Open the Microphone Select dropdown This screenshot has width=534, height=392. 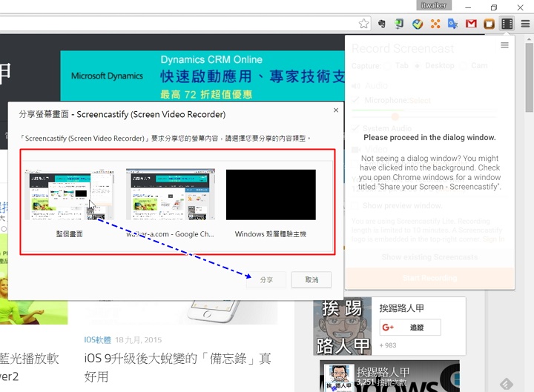[420, 100]
